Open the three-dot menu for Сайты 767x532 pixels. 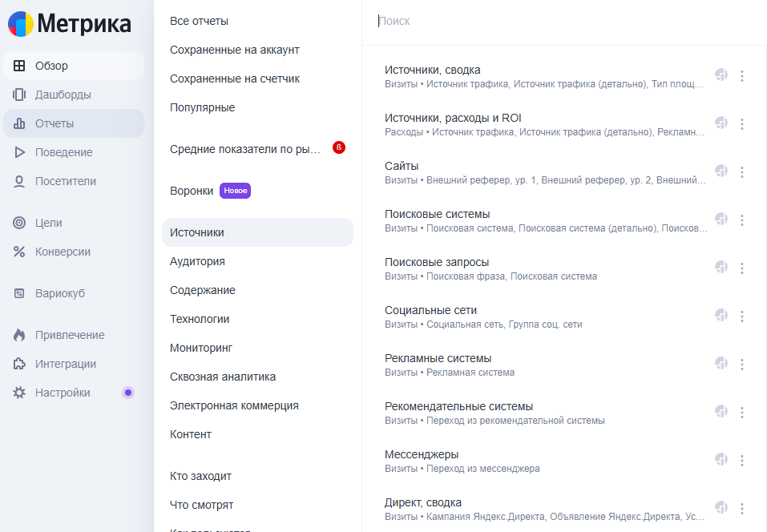[x=742, y=171]
